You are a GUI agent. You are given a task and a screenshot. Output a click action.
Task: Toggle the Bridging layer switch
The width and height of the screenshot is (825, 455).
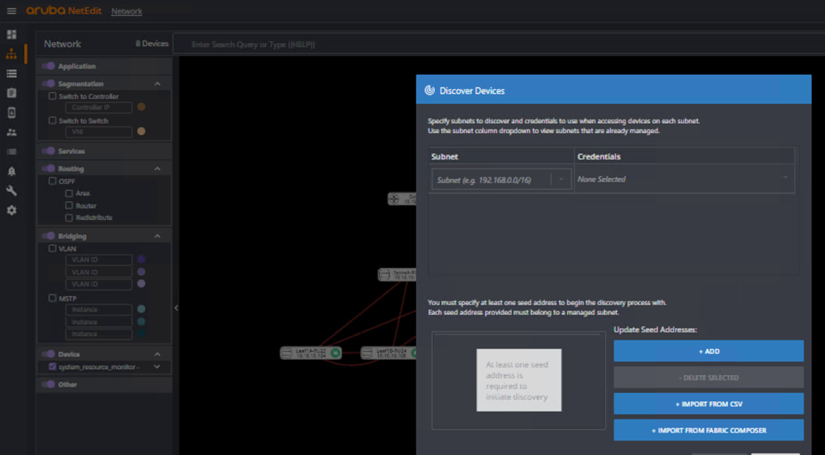[x=48, y=236]
